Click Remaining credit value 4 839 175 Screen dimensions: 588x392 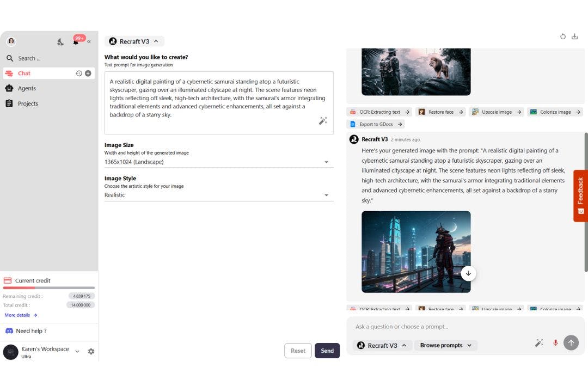click(81, 296)
